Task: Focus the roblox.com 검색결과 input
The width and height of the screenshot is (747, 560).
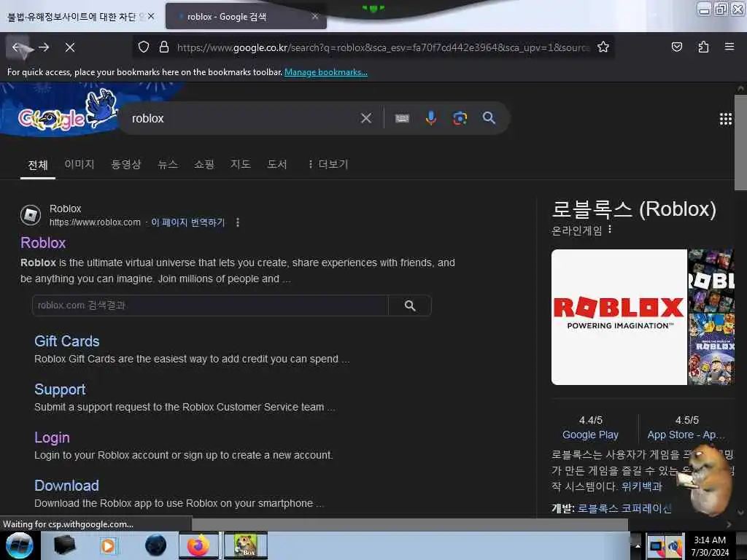Action: (210, 306)
